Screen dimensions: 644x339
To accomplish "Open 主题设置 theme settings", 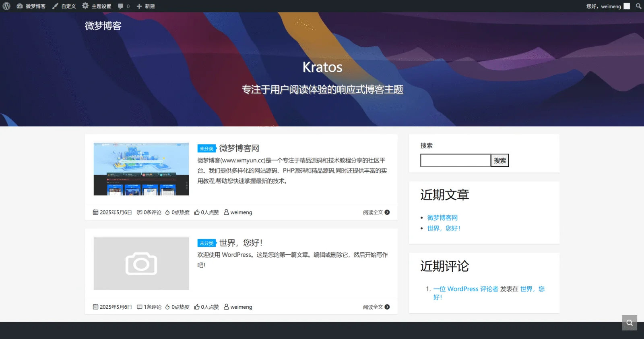I will 97,6.
